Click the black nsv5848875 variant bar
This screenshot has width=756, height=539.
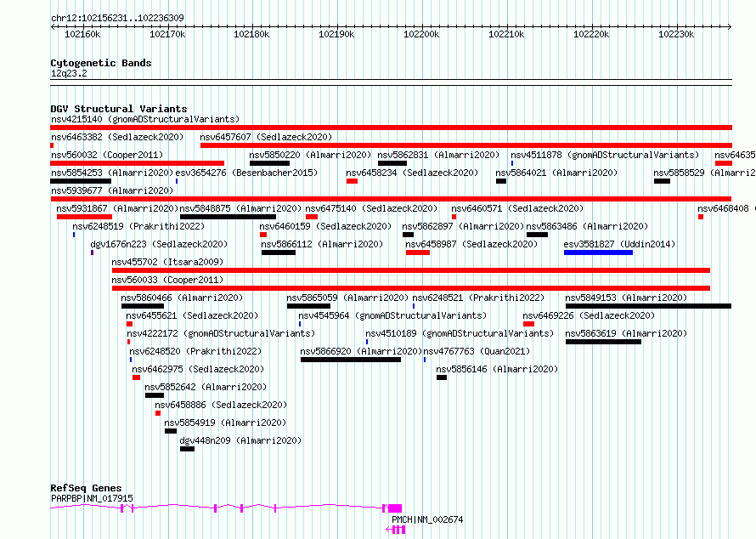pos(228,217)
